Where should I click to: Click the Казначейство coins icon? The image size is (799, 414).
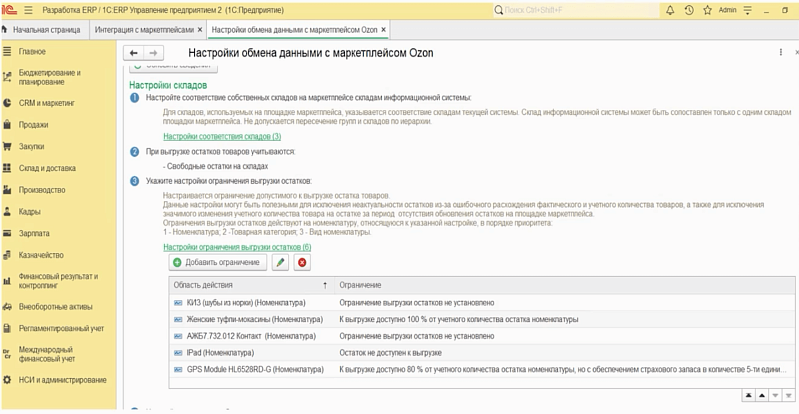pyautogui.click(x=7, y=255)
